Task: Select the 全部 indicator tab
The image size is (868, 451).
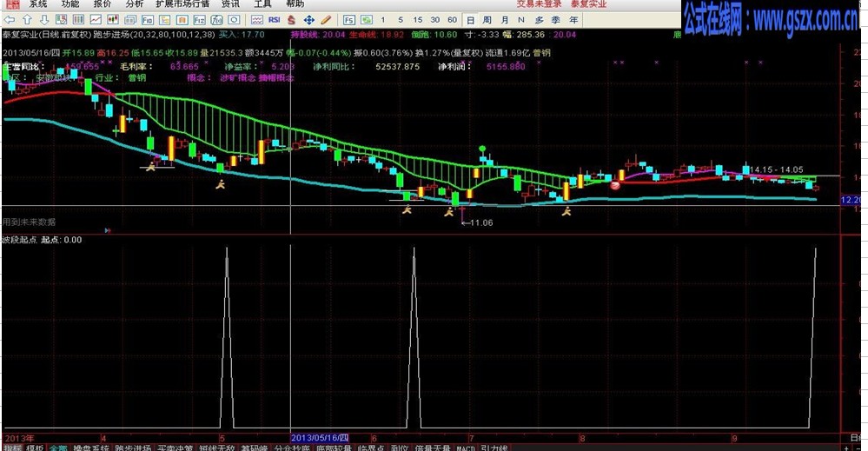Action: click(59, 448)
